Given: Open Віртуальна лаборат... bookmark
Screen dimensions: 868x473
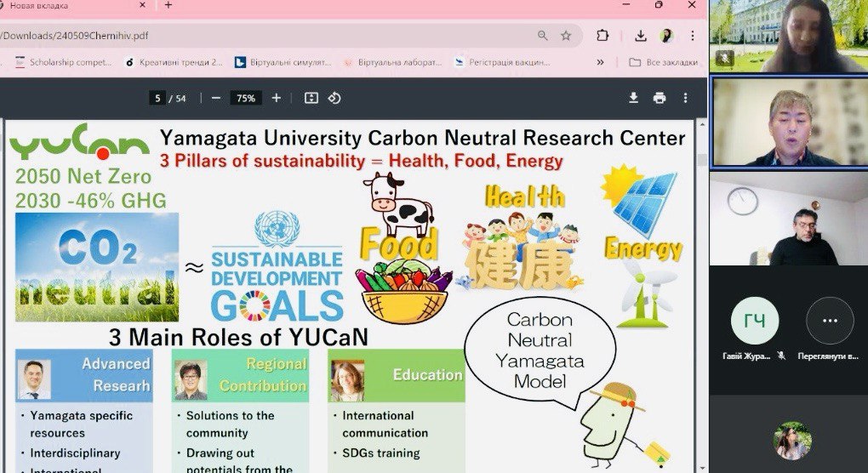Looking at the screenshot, I should pyautogui.click(x=393, y=62).
